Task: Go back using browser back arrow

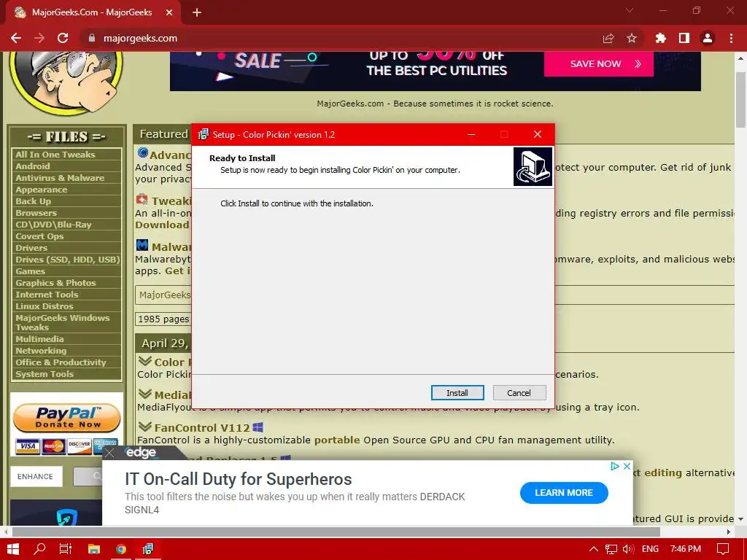Action: tap(16, 38)
